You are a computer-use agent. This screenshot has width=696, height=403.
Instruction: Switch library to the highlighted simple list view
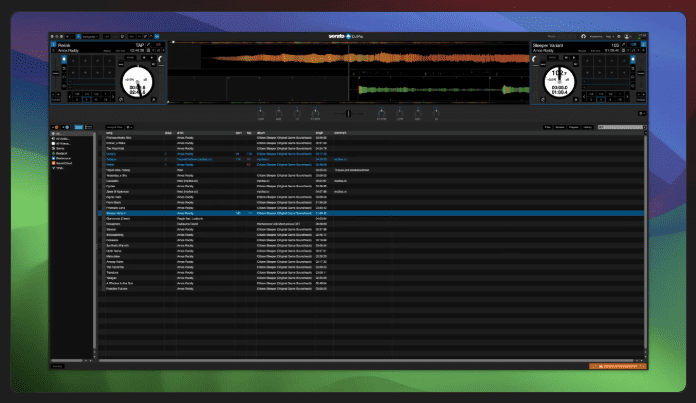point(79,127)
